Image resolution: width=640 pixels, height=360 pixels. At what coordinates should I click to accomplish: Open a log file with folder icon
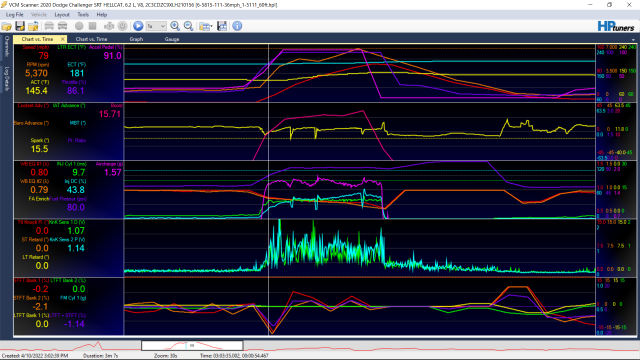click(x=7, y=26)
